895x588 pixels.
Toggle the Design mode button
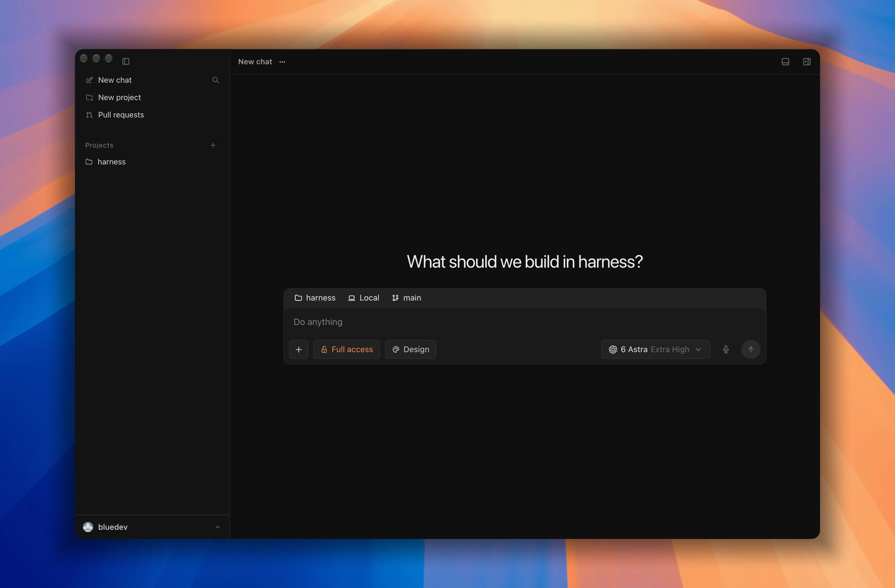[x=410, y=349]
